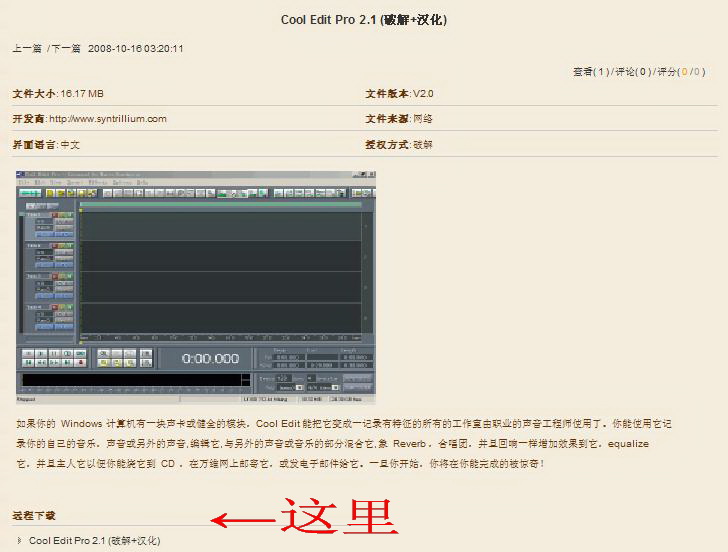Click the 文件大小 label
728x552 pixels.
pyautogui.click(x=34, y=94)
